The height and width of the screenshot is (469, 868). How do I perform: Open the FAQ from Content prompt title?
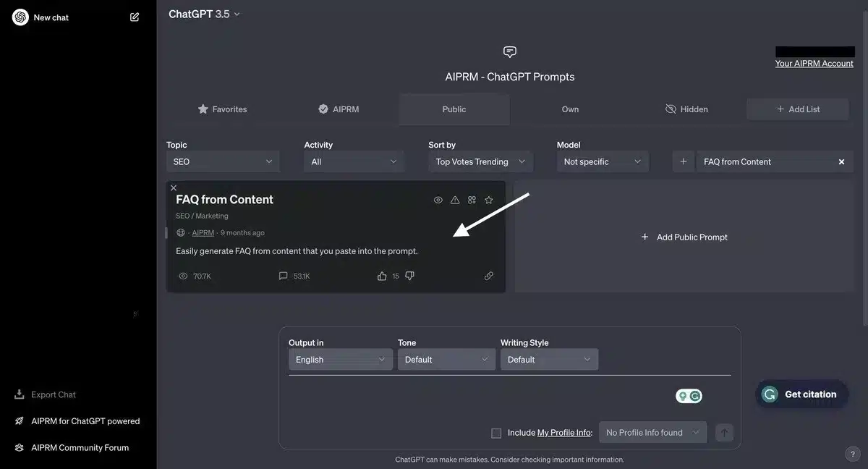point(224,200)
